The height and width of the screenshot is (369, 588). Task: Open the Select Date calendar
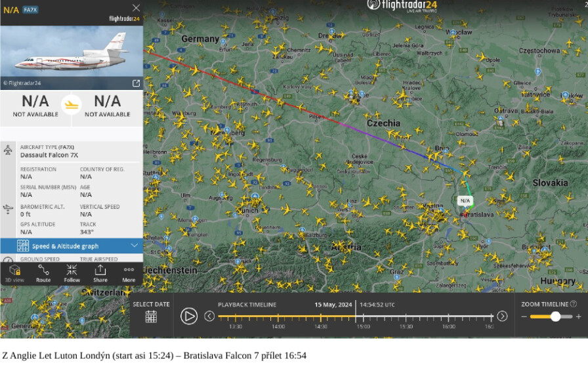point(151,316)
